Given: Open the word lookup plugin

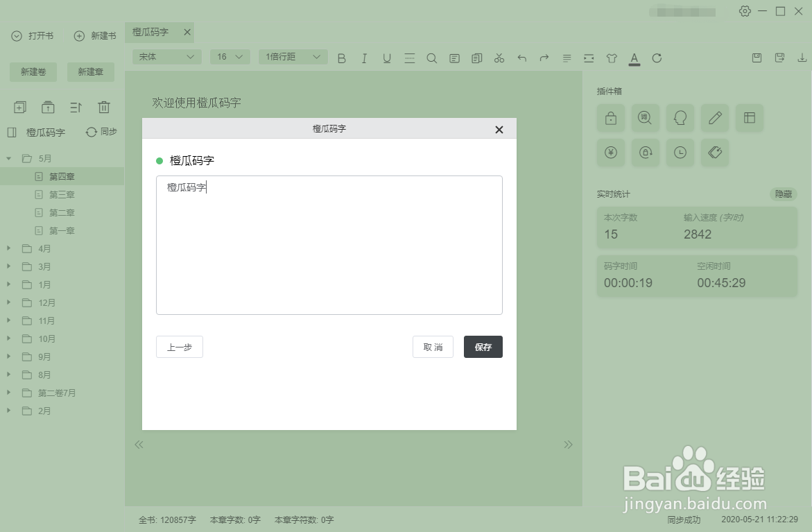Looking at the screenshot, I should pos(646,118).
